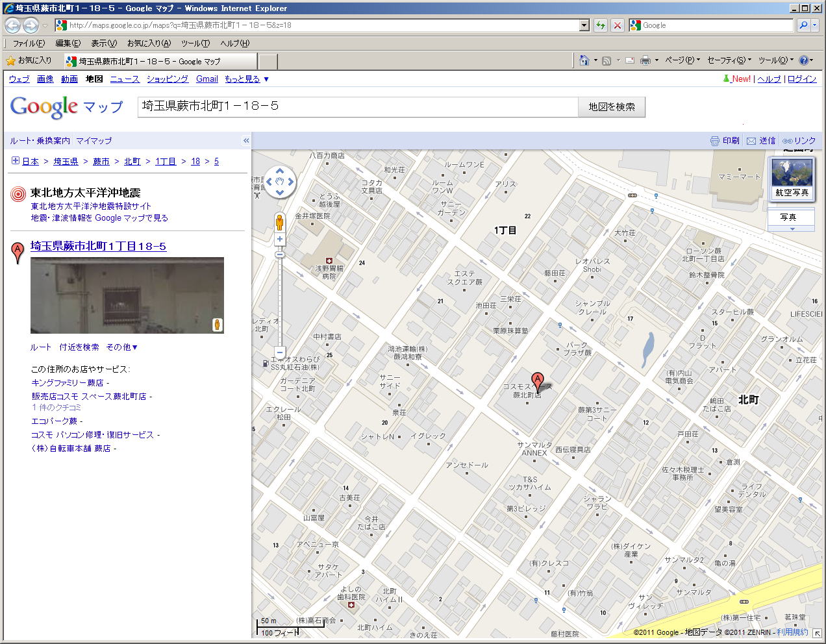Click the earthquake alert target icon
The height and width of the screenshot is (644, 826).
click(18, 194)
